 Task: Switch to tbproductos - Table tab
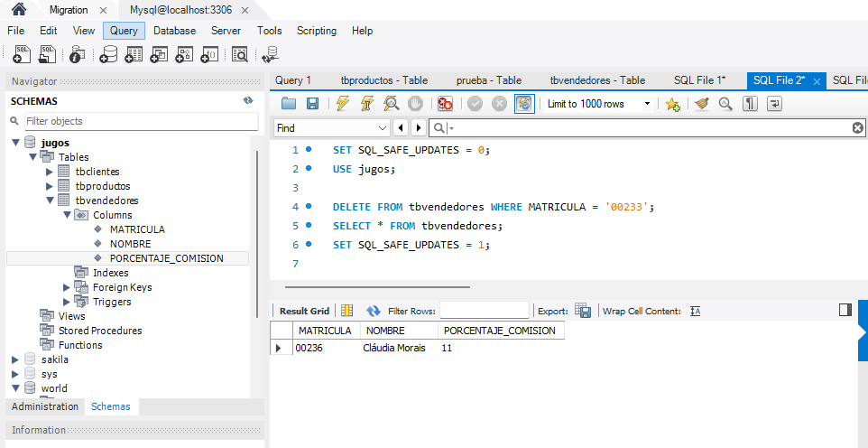[x=384, y=80]
